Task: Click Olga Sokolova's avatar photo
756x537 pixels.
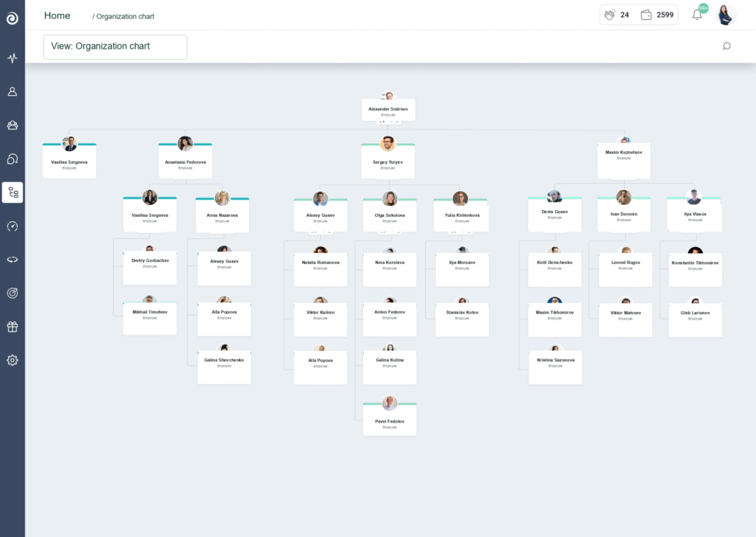Action: (390, 198)
